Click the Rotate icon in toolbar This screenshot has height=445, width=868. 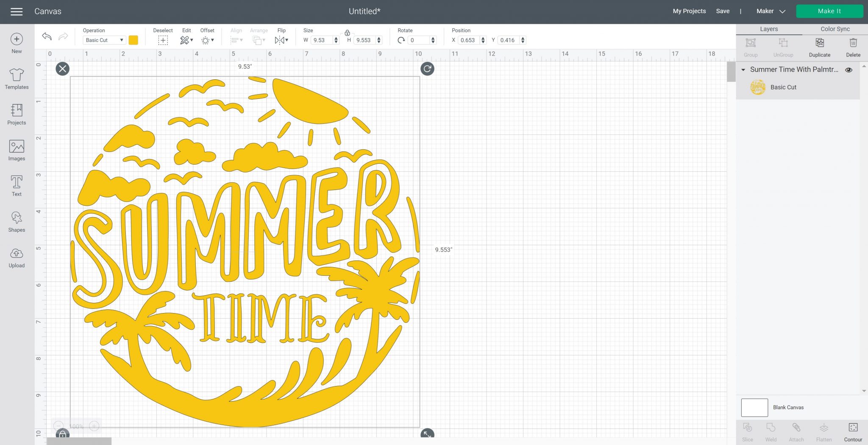(401, 40)
